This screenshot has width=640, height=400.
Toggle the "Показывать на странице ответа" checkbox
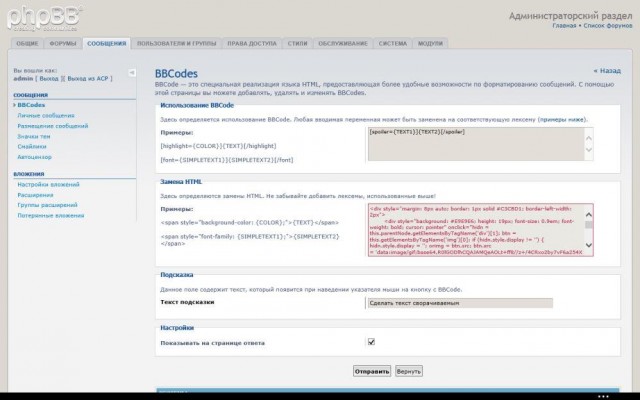(371, 342)
